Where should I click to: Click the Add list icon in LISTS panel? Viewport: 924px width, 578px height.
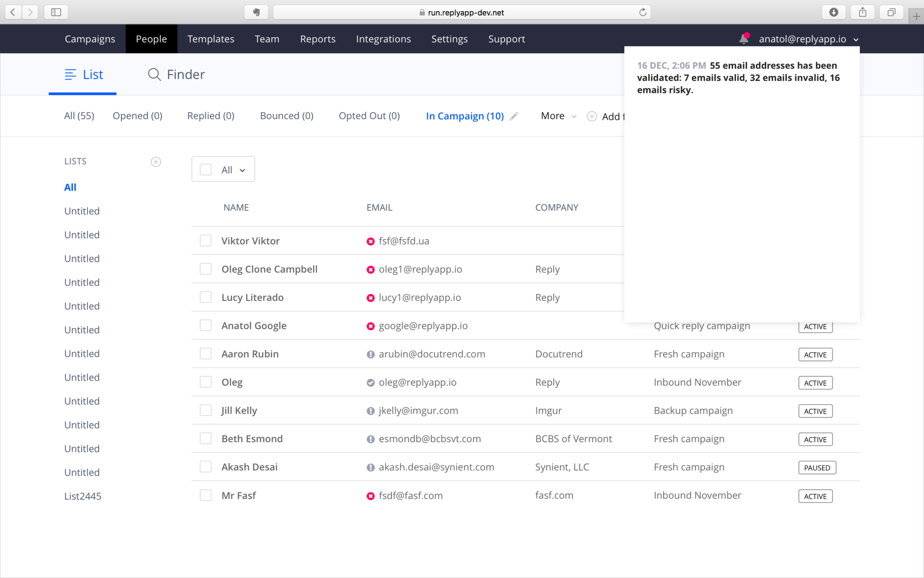(156, 161)
